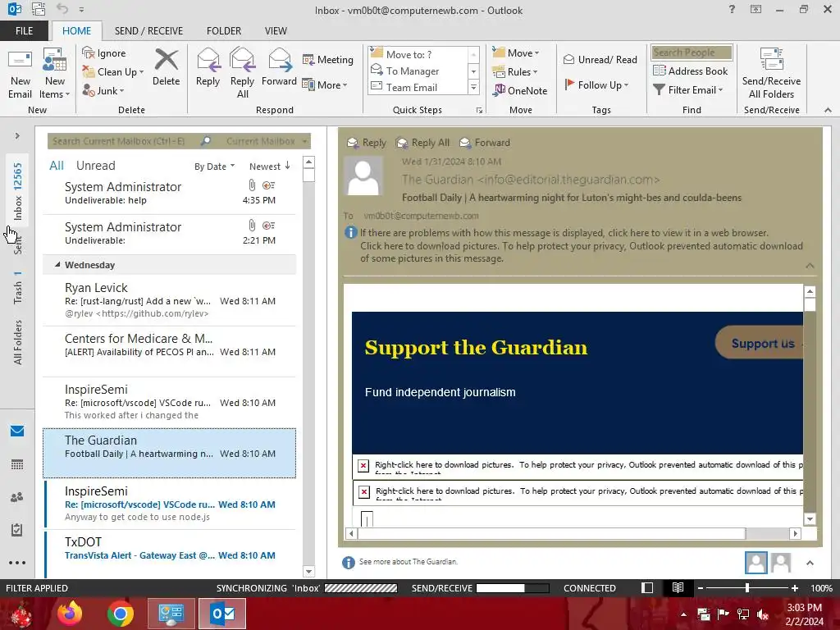840x630 pixels.
Task: Open the Follow Up flag menu
Action: (597, 84)
